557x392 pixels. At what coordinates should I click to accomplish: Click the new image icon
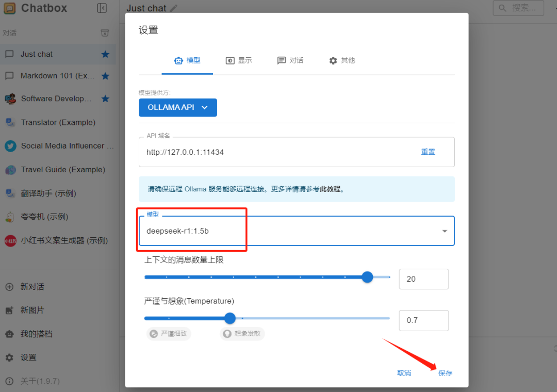click(x=10, y=311)
